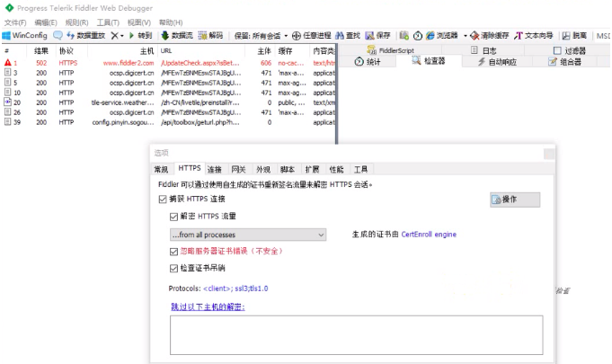Image resolution: width=612 pixels, height=364 pixels.
Task: Sort by the 结果 column header
Action: point(41,50)
